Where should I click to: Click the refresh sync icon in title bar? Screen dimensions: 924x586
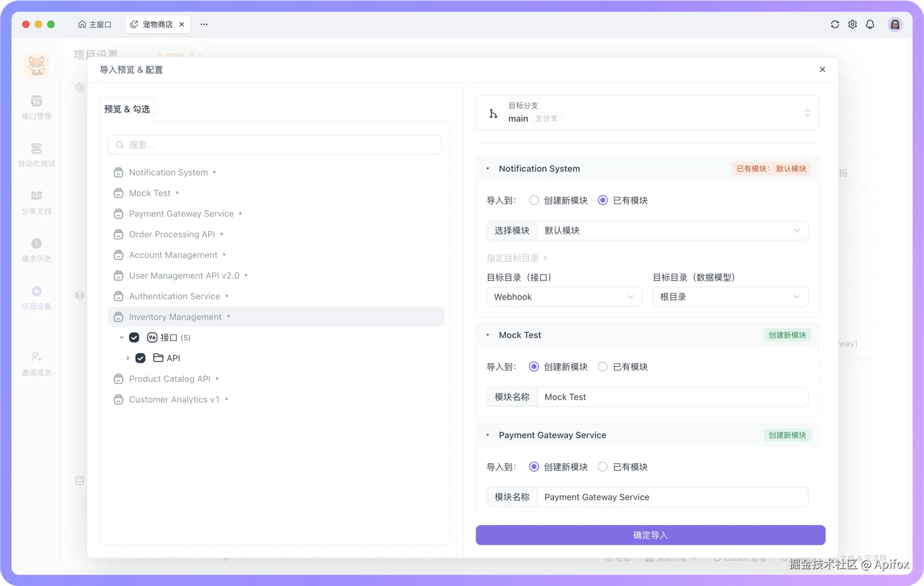click(834, 24)
